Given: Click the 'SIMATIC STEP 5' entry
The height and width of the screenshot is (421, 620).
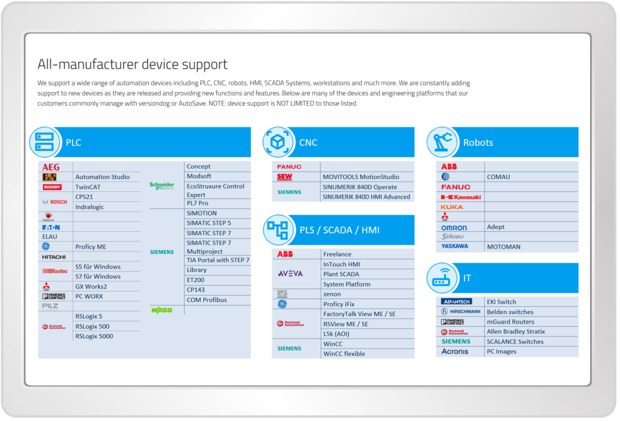Looking at the screenshot, I should tap(209, 223).
